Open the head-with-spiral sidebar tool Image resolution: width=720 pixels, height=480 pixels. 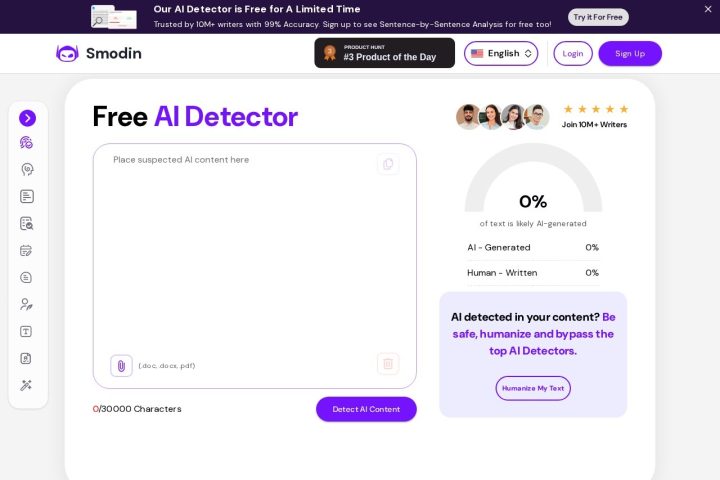(x=27, y=169)
